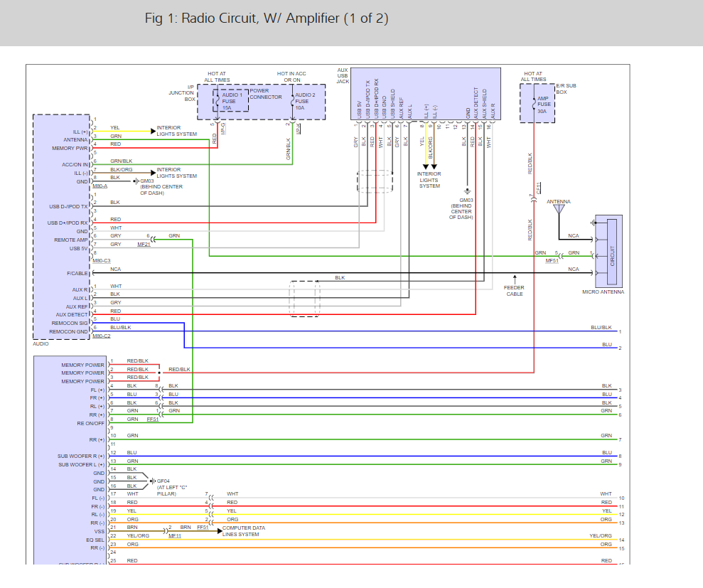Click the POWER CONNECTOR label
This screenshot has height=588, width=703.
click(265, 95)
